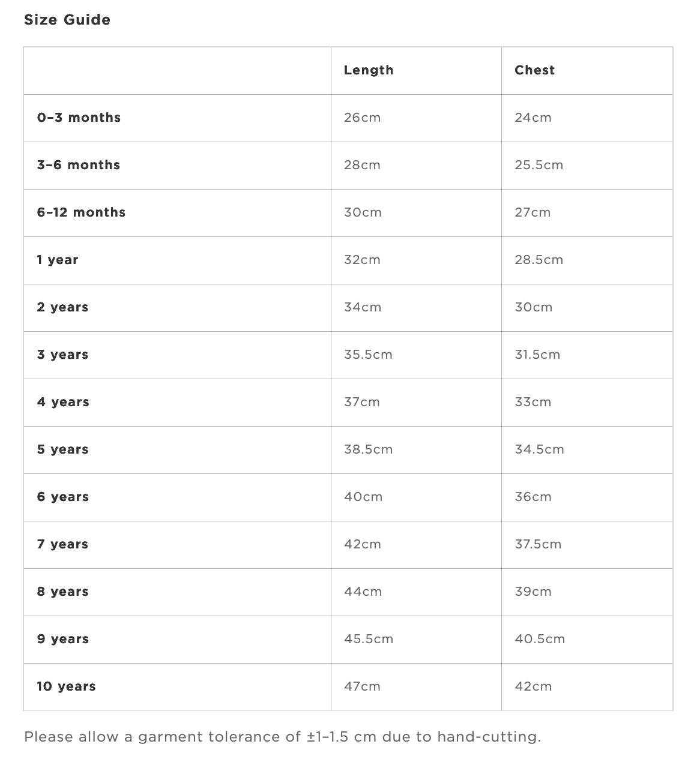Select the 34.5cm chest value
The width and height of the screenshot is (700, 762).
coord(539,449)
